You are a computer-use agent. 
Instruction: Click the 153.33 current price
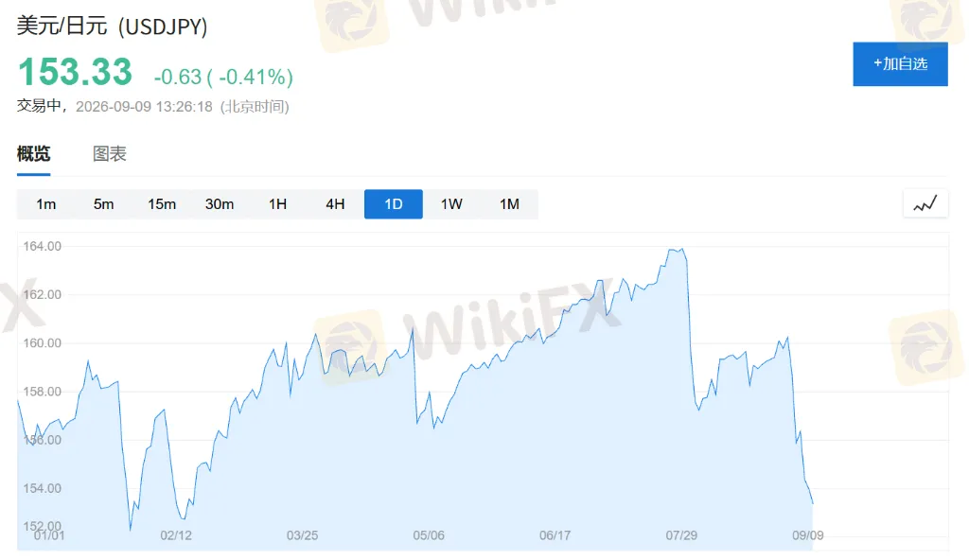76,72
